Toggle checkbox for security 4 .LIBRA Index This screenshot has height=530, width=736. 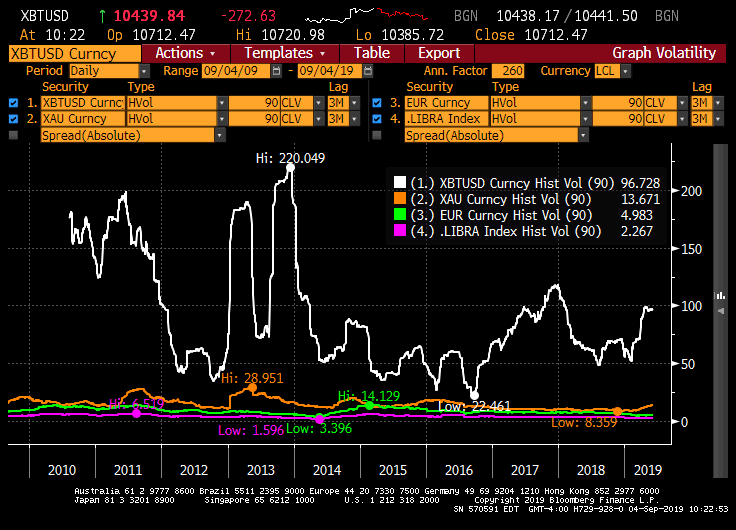tap(377, 119)
